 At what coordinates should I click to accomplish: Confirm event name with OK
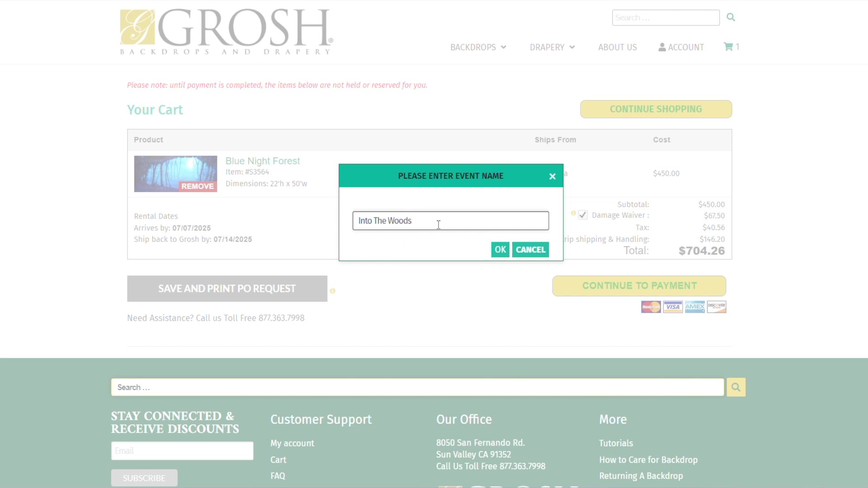(x=500, y=250)
